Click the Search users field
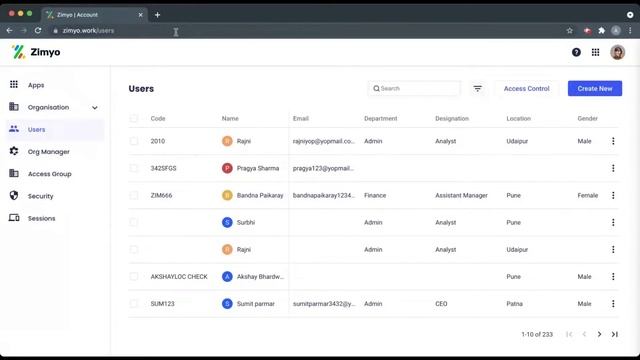 click(x=414, y=89)
